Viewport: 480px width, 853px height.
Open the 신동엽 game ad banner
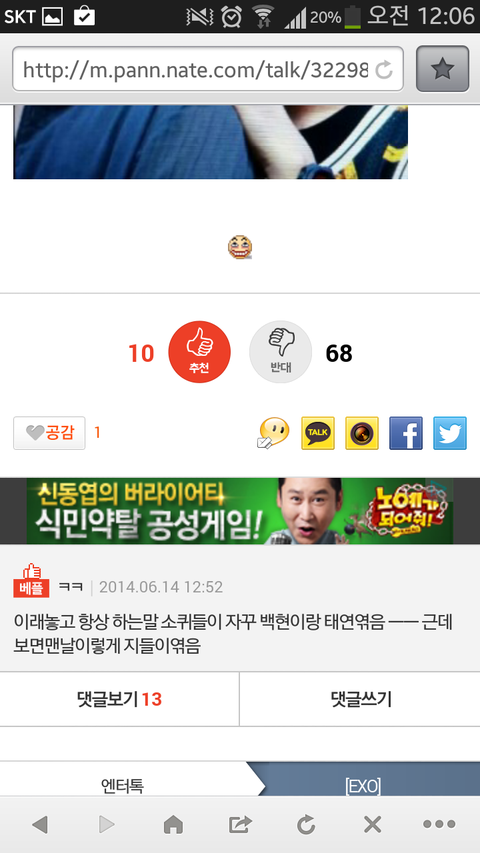click(x=240, y=511)
